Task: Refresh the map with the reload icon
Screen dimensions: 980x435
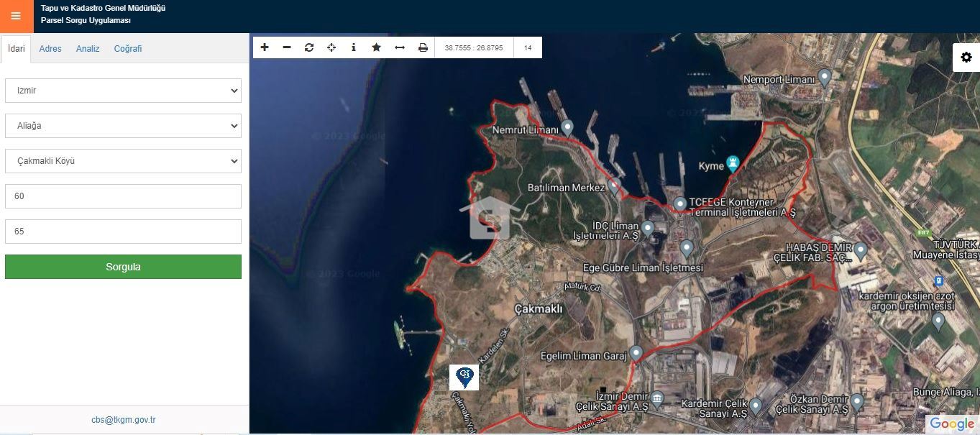Action: (309, 47)
